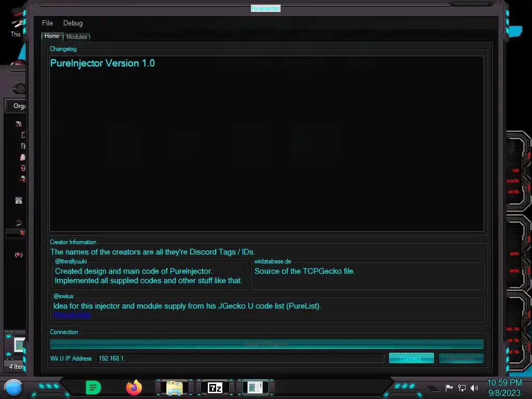Click "Source of the TCPGecko file." text
Viewport: 532px width, 399px height.
pyautogui.click(x=304, y=271)
